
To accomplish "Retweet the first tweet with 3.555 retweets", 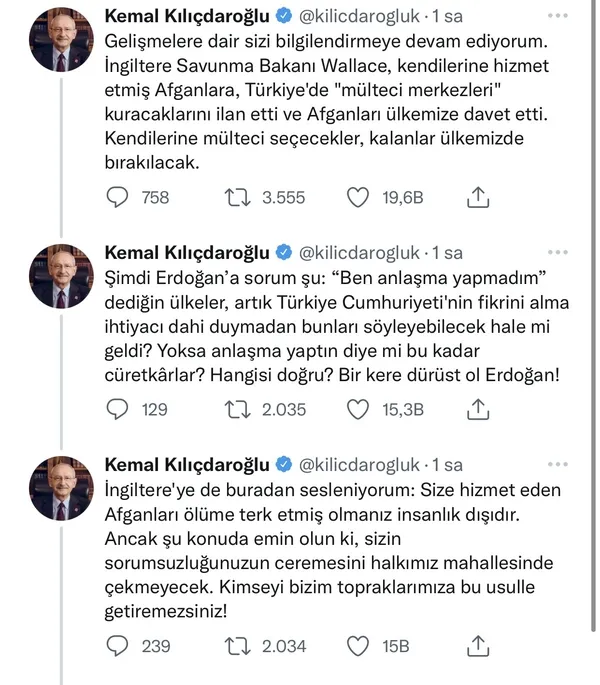I will [235, 198].
